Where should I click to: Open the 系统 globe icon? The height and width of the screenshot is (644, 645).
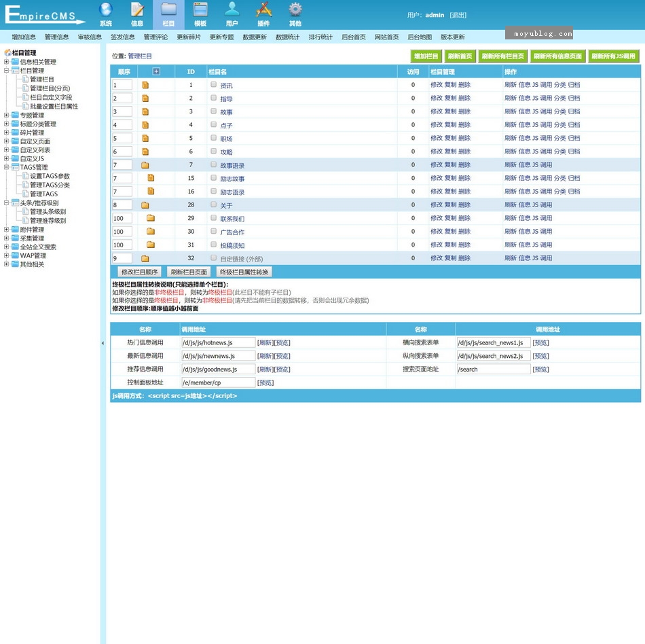click(106, 10)
